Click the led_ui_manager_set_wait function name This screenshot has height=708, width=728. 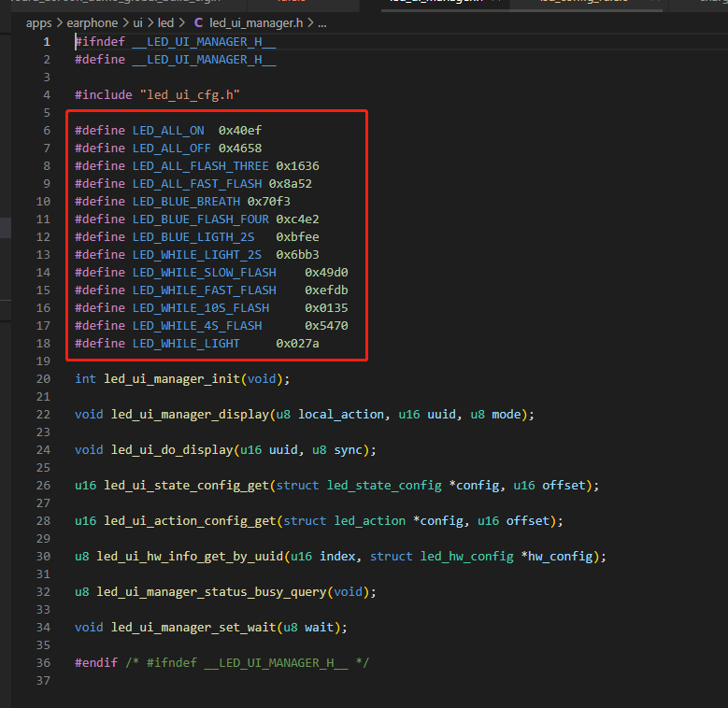click(x=193, y=628)
